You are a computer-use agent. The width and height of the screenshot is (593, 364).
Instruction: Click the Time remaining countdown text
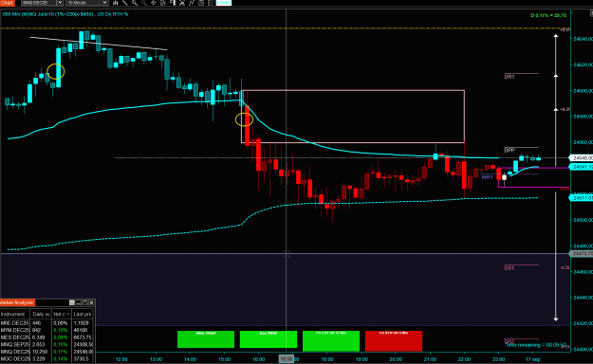[536, 345]
